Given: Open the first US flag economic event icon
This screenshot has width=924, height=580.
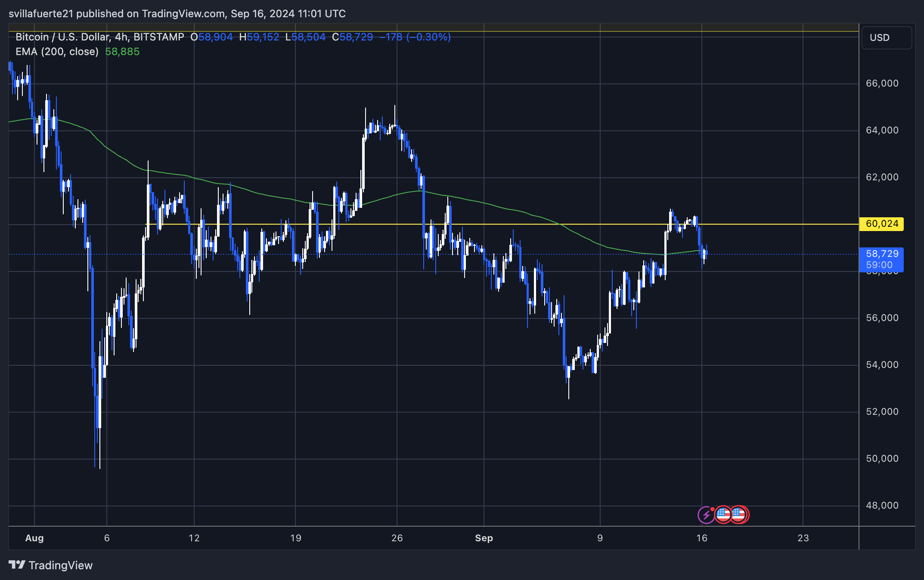Looking at the screenshot, I should 724,514.
